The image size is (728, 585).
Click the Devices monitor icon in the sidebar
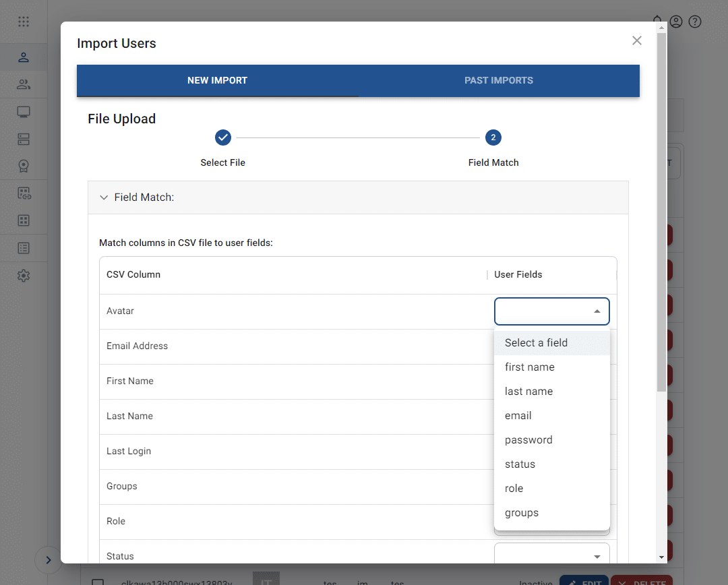click(24, 111)
